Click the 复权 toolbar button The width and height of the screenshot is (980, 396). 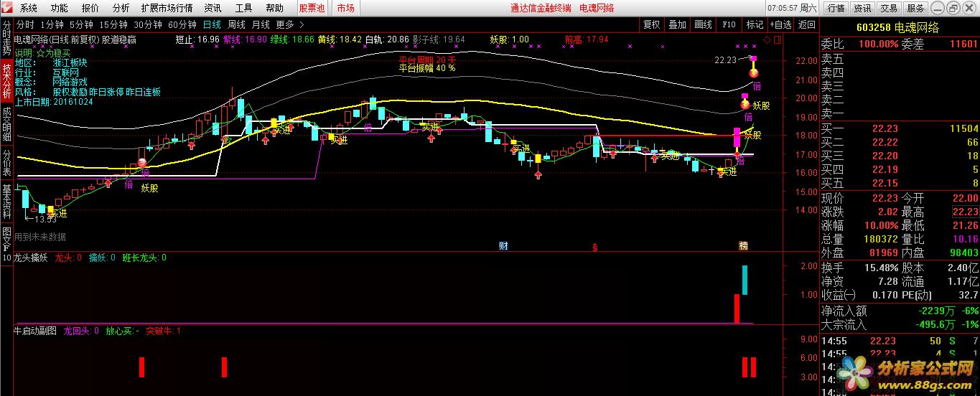651,24
